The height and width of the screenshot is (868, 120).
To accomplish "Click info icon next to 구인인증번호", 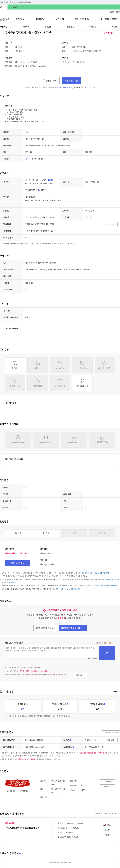I will pyautogui.click(x=73, y=747).
